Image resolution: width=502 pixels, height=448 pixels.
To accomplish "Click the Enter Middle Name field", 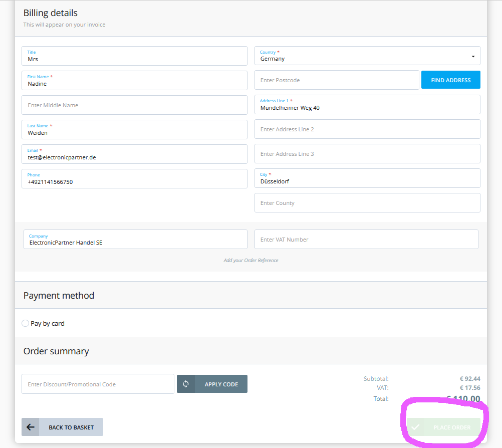I will pos(134,105).
